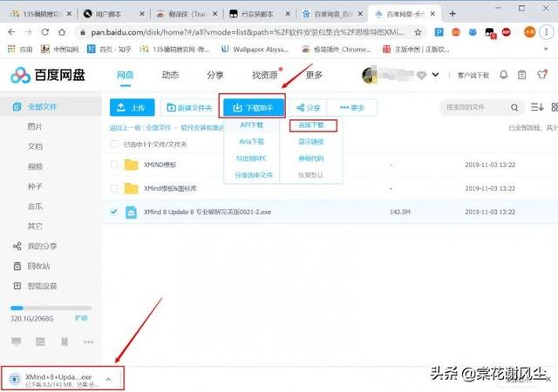
Task: Open 我的分享 in the sidebar
Action: 42,247
